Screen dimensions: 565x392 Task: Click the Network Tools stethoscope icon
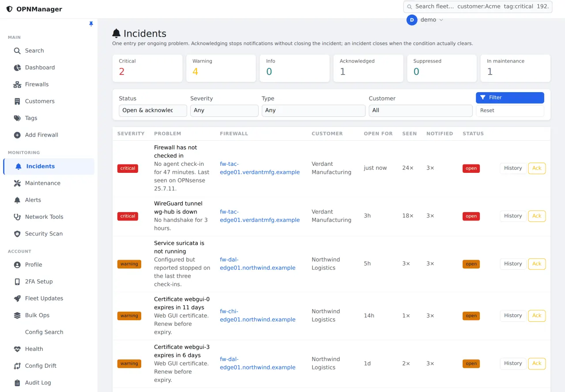(17, 217)
